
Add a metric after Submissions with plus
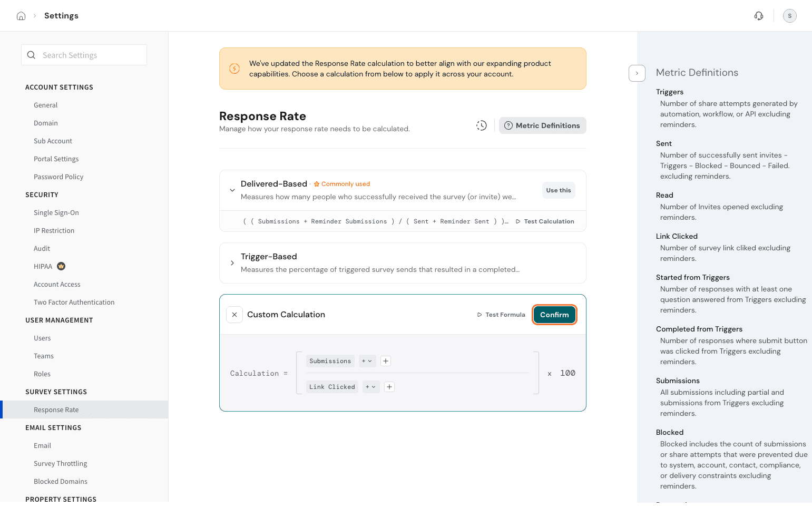(386, 361)
